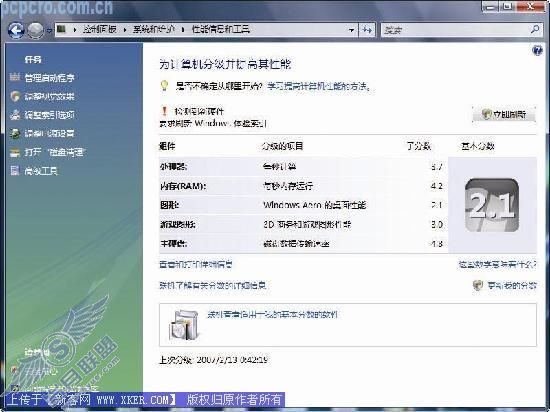Open the online software for my base score link
Viewport: 550px width, 412px height.
click(x=273, y=314)
